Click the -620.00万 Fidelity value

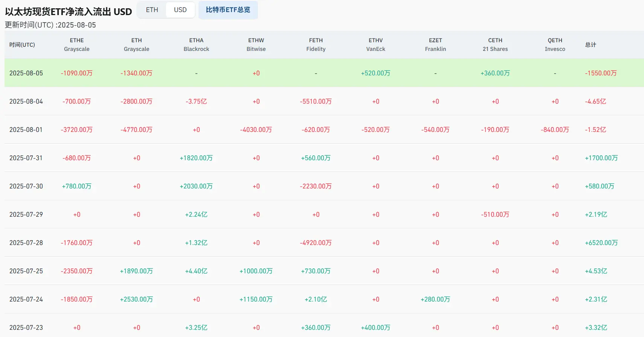[316, 130]
